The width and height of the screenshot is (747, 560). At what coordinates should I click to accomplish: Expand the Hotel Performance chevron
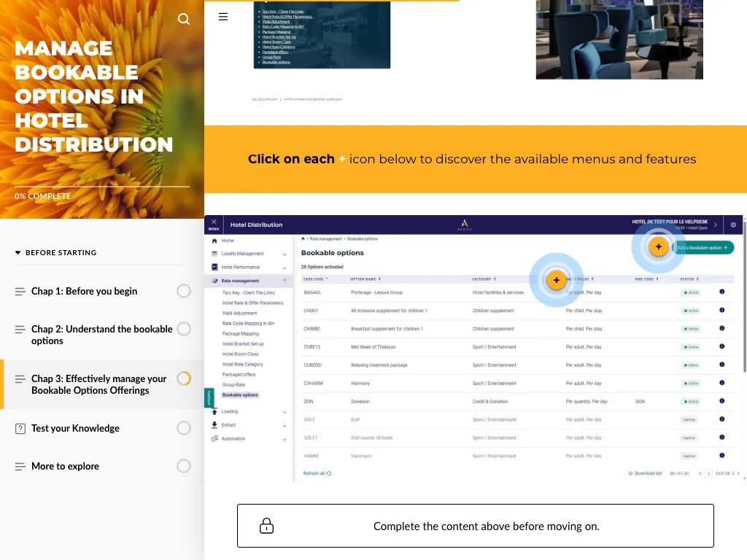click(285, 268)
